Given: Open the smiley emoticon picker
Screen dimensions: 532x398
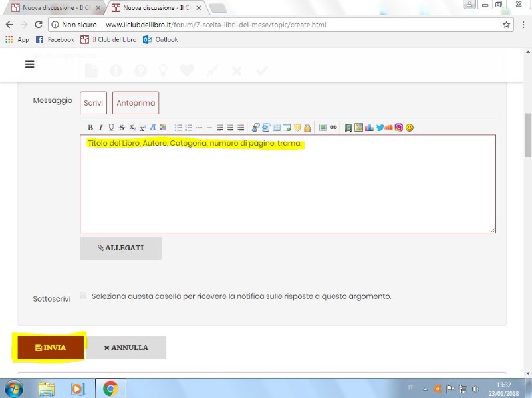Looking at the screenshot, I should click(410, 128).
